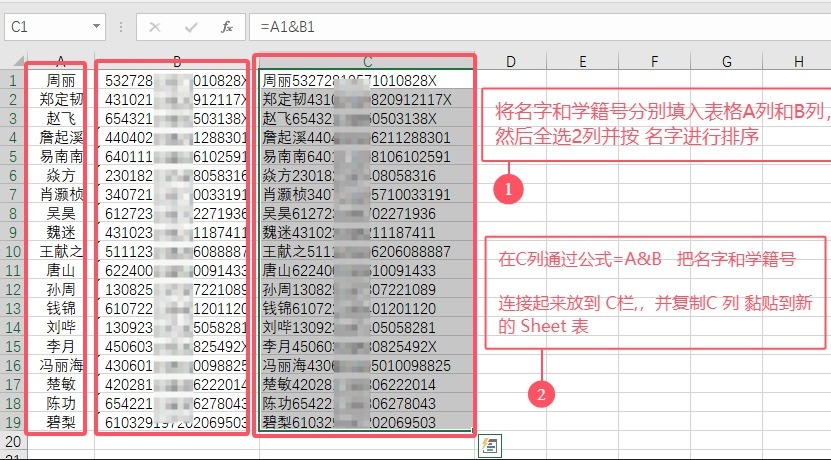
Task: Click column C cell beginning 李月4506
Action: (x=367, y=347)
